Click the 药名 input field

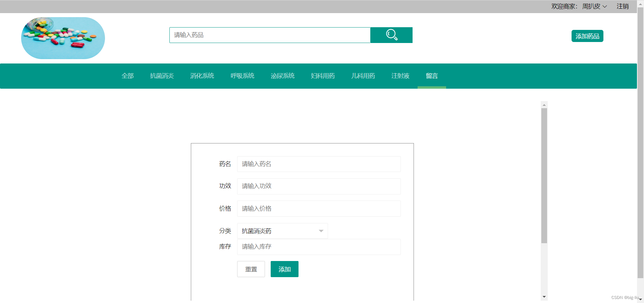pyautogui.click(x=319, y=164)
